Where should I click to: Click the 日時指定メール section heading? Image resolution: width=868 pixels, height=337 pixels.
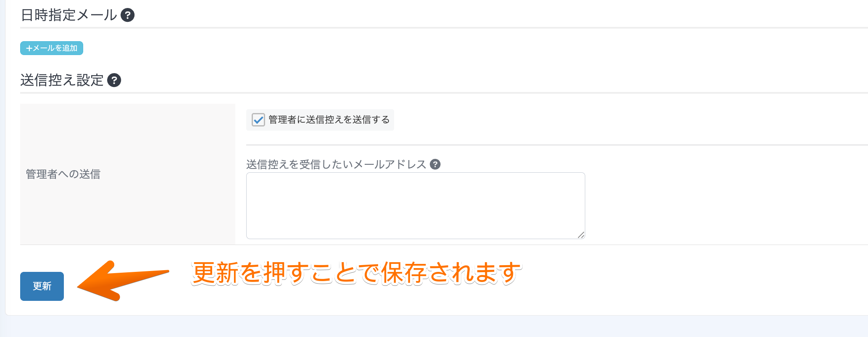[x=69, y=15]
